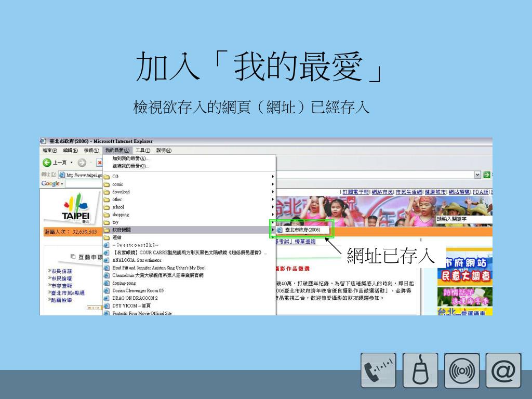This screenshot has width=532, height=399.
Task: Click the Google toolbar search box
Action: [x=84, y=183]
